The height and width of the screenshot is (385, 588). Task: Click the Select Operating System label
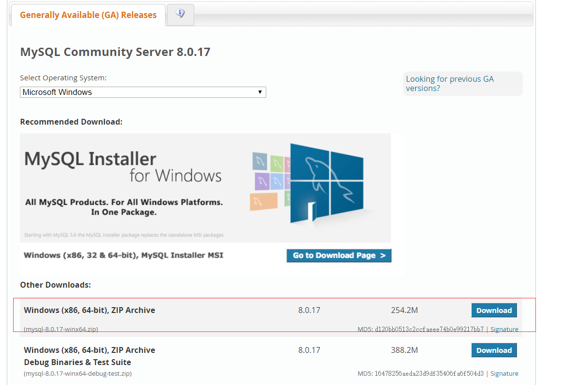[x=63, y=78]
